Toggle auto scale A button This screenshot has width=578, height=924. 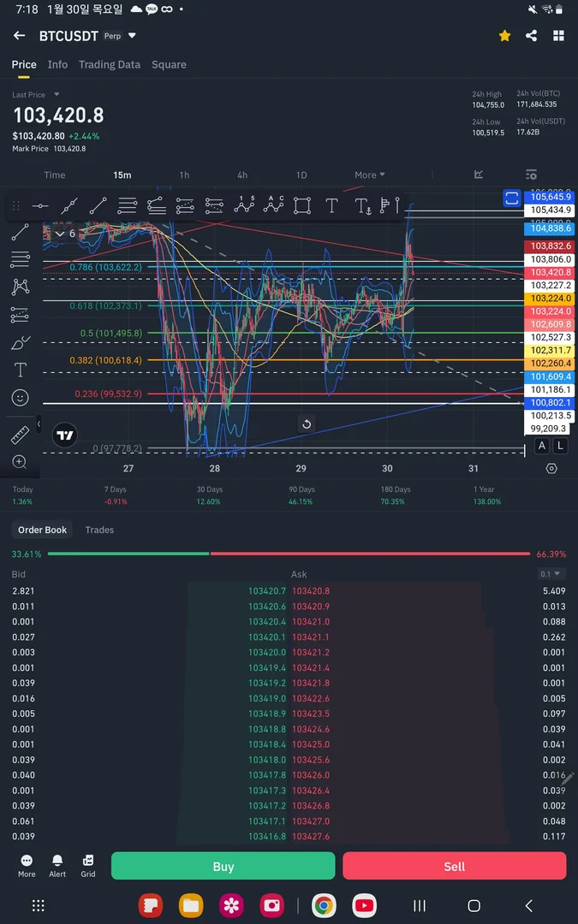click(542, 446)
